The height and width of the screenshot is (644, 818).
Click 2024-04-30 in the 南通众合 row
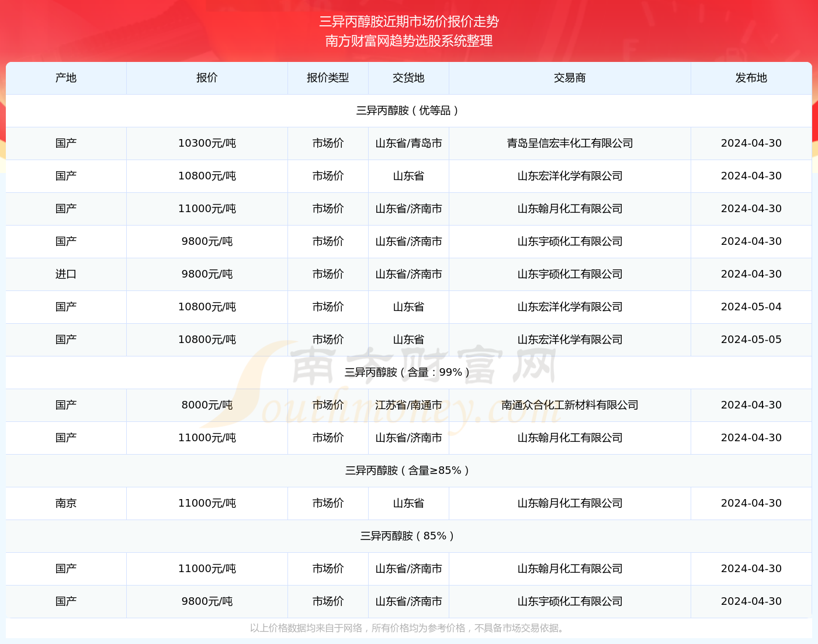[751, 405]
